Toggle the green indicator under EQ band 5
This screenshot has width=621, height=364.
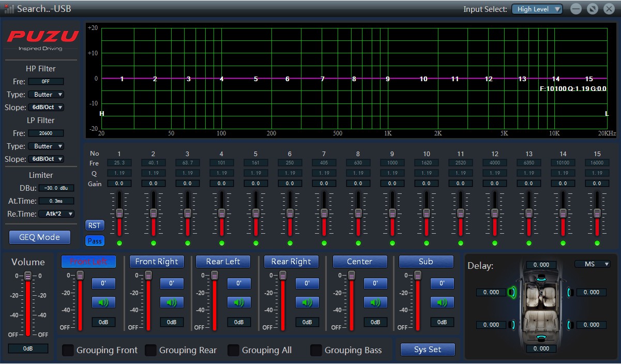coord(256,243)
